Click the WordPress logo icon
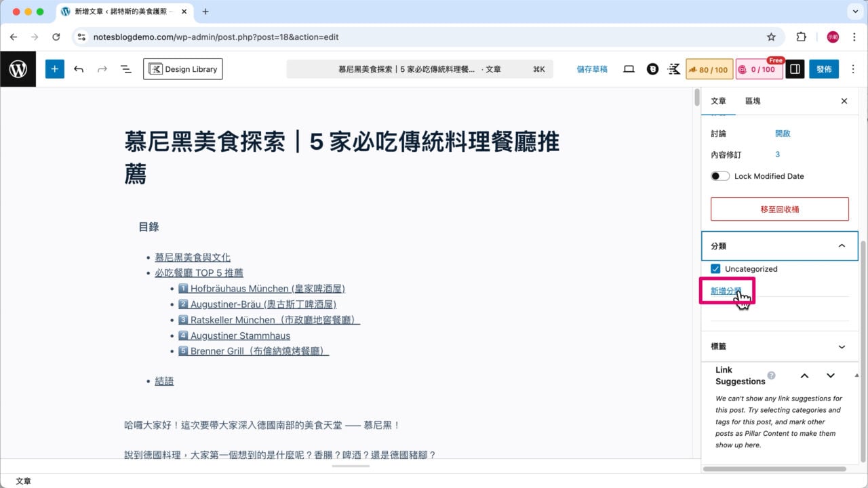The height and width of the screenshot is (488, 868). 18,68
